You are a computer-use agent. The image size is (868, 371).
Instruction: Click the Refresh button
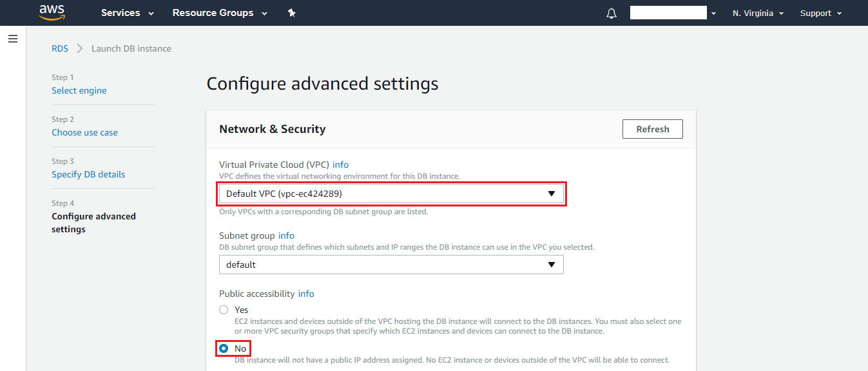pyautogui.click(x=652, y=129)
